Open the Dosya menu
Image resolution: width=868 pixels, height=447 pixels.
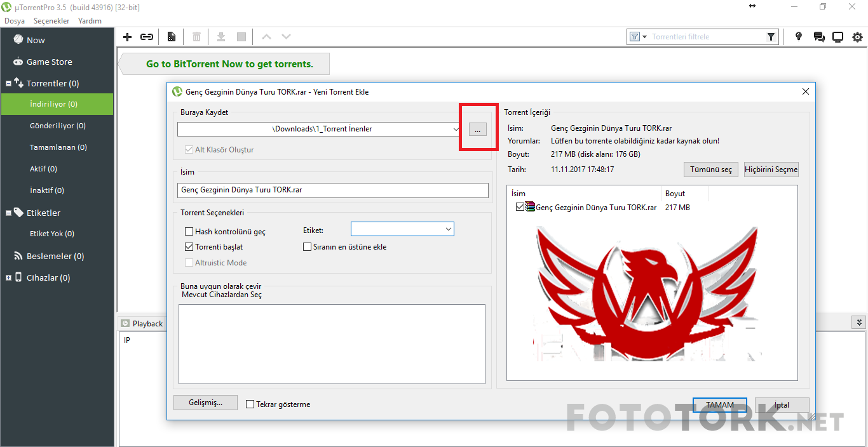tap(15, 21)
